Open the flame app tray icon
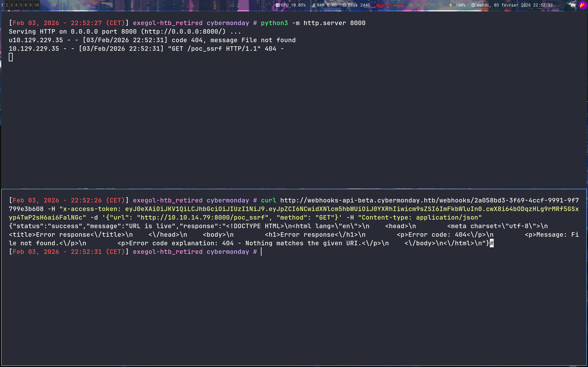This screenshot has width=588, height=367. click(x=583, y=5)
